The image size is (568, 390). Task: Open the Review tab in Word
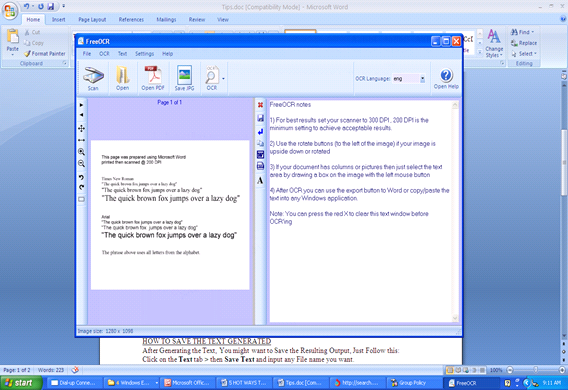[x=197, y=20]
